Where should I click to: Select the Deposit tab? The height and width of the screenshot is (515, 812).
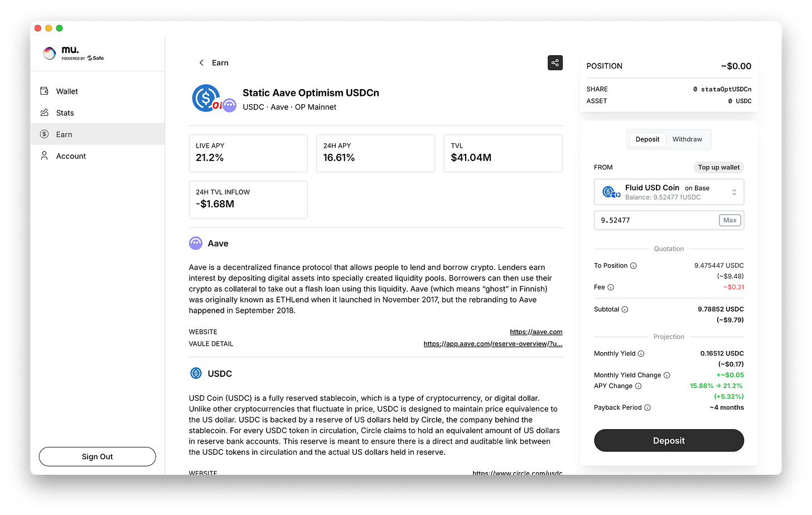coord(647,139)
